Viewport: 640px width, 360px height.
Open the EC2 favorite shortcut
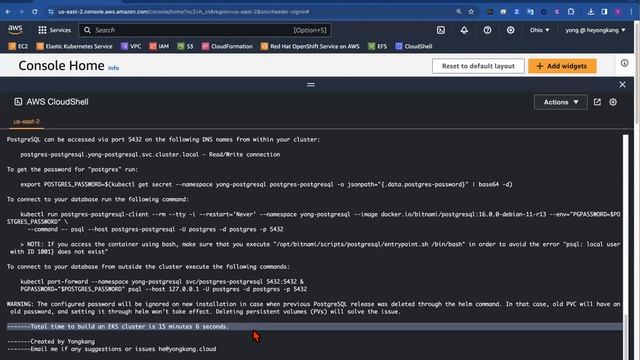(18, 46)
